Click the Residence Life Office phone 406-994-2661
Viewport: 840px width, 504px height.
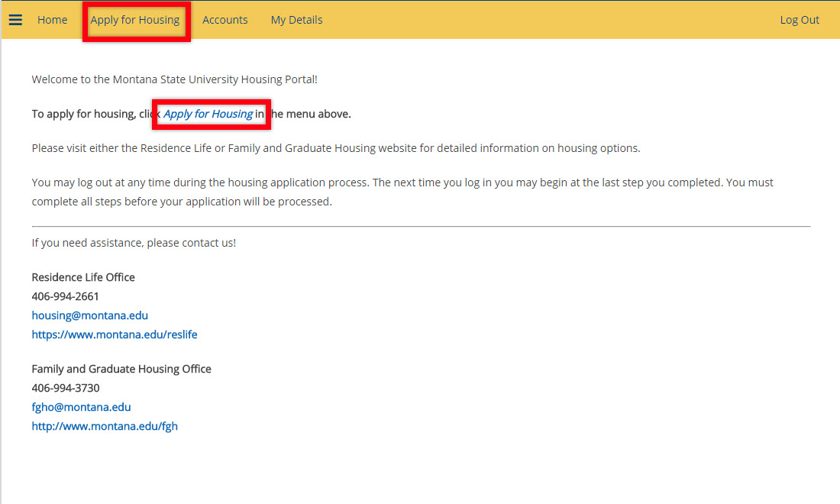[66, 296]
